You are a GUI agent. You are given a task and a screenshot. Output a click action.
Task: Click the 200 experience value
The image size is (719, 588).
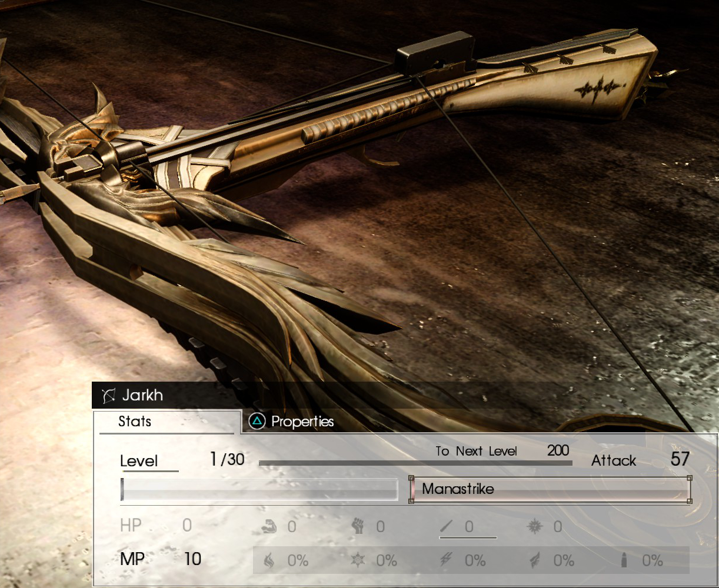pos(558,450)
